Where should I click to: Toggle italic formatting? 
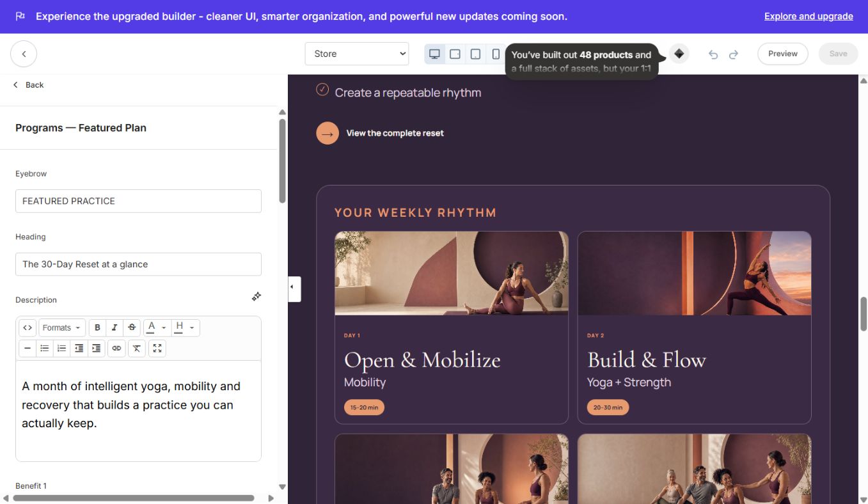click(x=114, y=328)
